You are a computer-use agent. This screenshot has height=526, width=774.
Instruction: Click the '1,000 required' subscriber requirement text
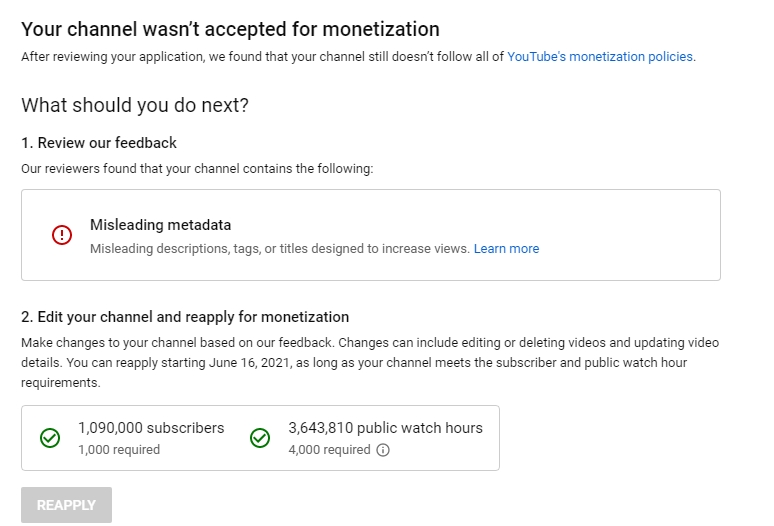click(x=119, y=450)
